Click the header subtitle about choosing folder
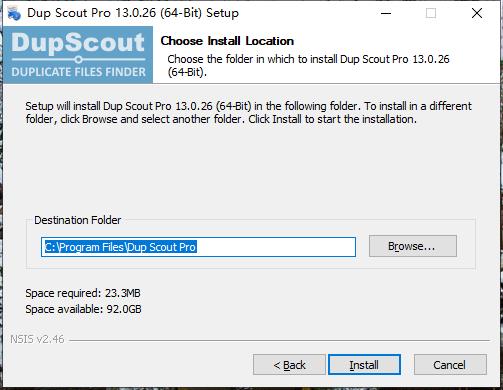 click(308, 65)
